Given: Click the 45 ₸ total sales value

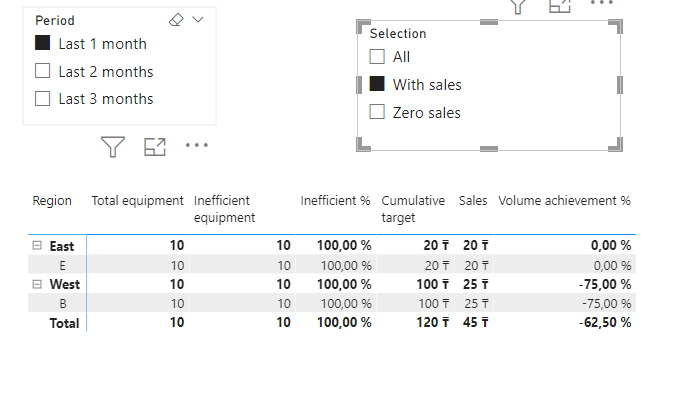Looking at the screenshot, I should 475,323.
